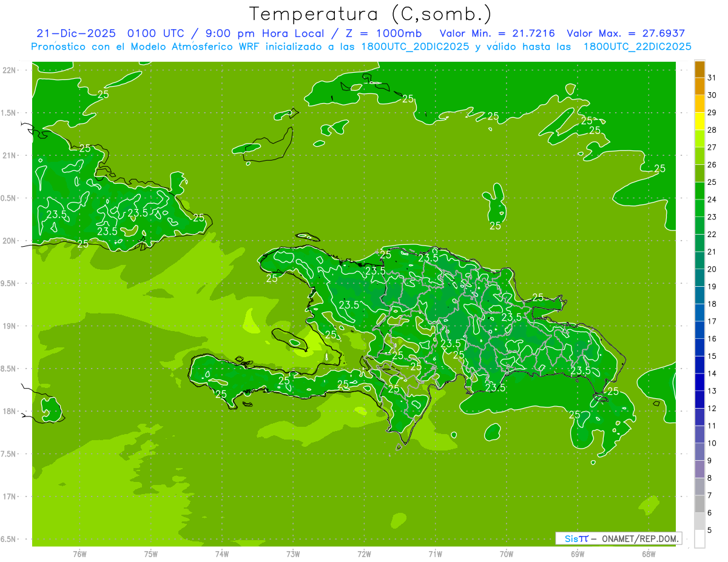
Task: Click legend value label '5'
Action: point(710,530)
